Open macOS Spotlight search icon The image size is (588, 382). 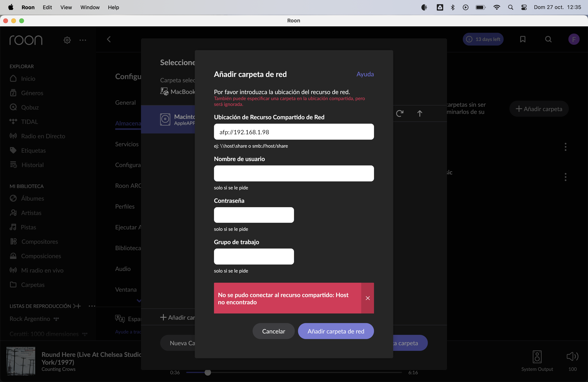(x=510, y=7)
